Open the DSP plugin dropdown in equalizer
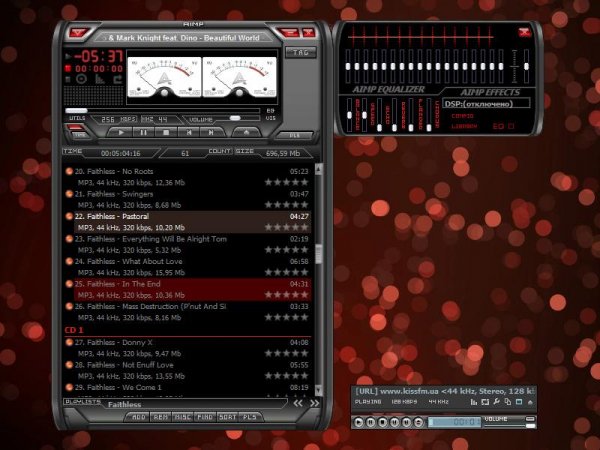Screen dimensions: 600x450 point(486,104)
